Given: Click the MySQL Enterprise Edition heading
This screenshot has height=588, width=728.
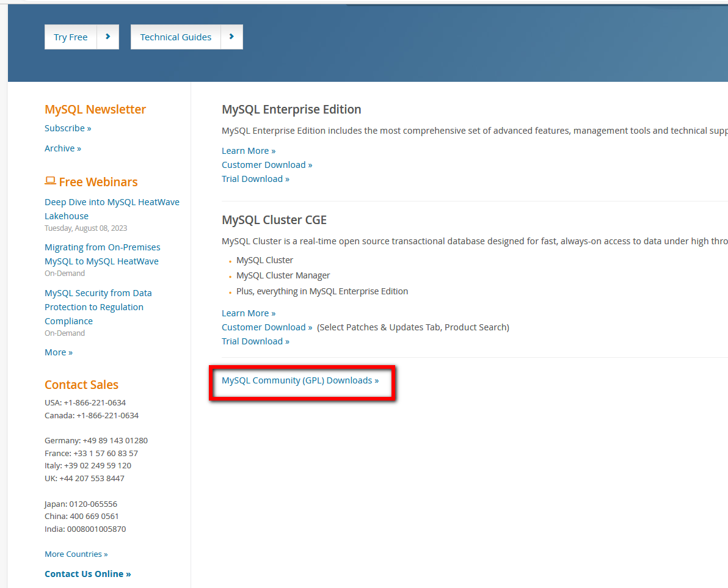Looking at the screenshot, I should coord(291,109).
